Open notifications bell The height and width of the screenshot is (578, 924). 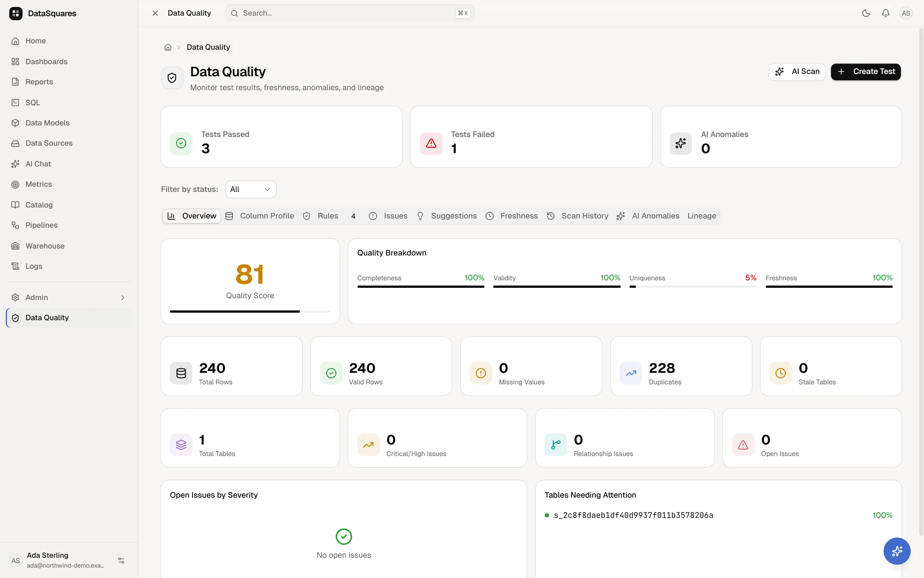click(886, 13)
